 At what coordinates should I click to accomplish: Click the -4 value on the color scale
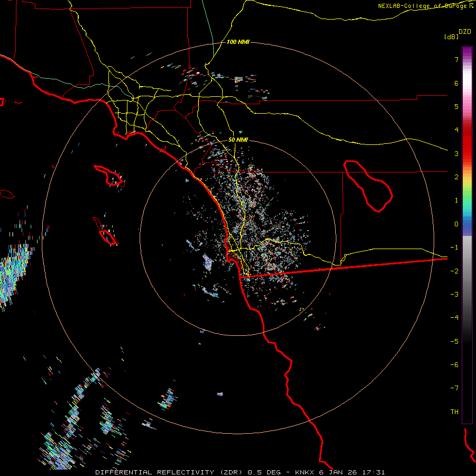coord(454,317)
